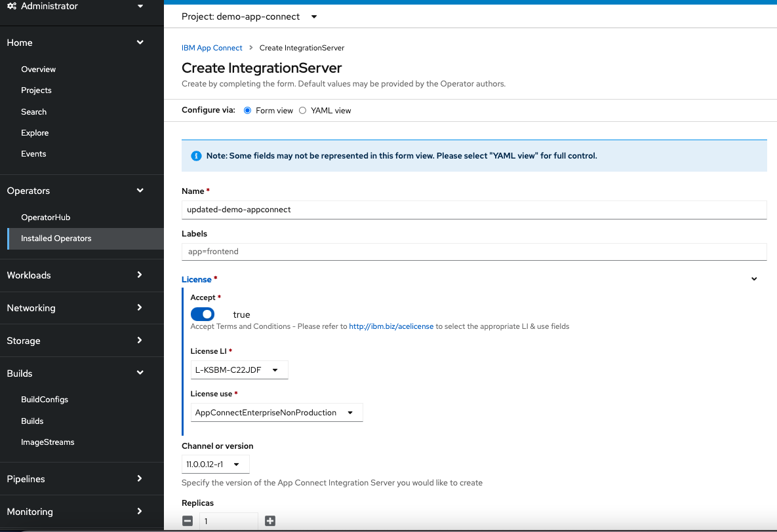The width and height of the screenshot is (777, 532).
Task: Open the License use dropdown
Action: pos(276,412)
